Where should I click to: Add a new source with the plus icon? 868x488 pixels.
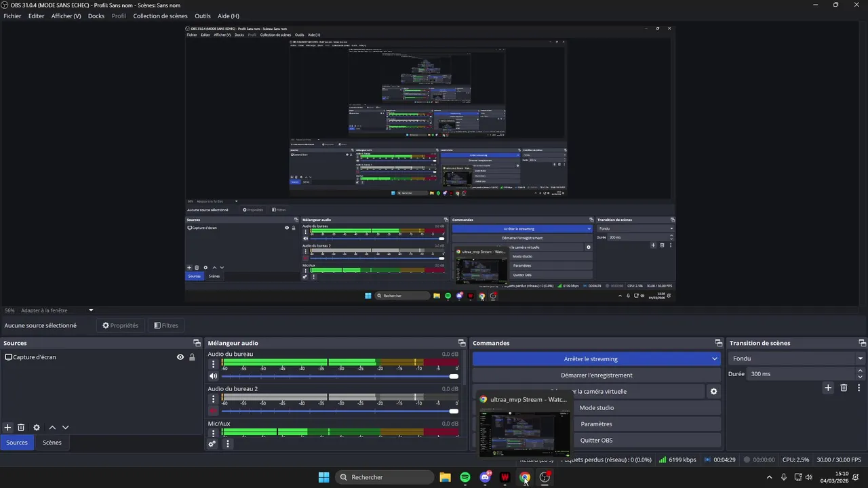(x=7, y=428)
